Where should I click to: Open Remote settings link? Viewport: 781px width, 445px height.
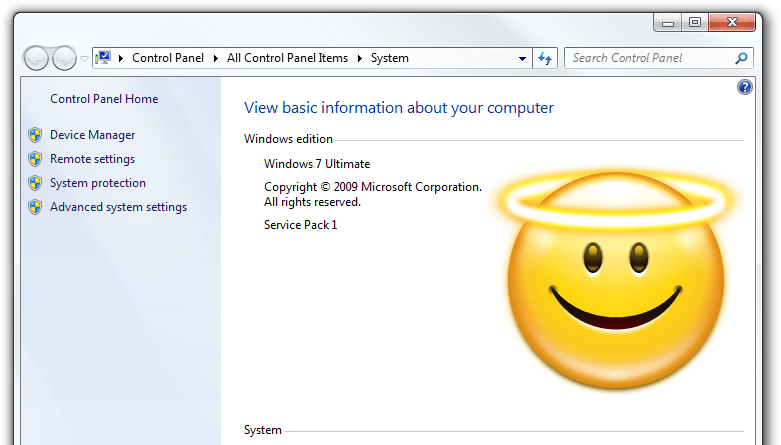click(93, 159)
